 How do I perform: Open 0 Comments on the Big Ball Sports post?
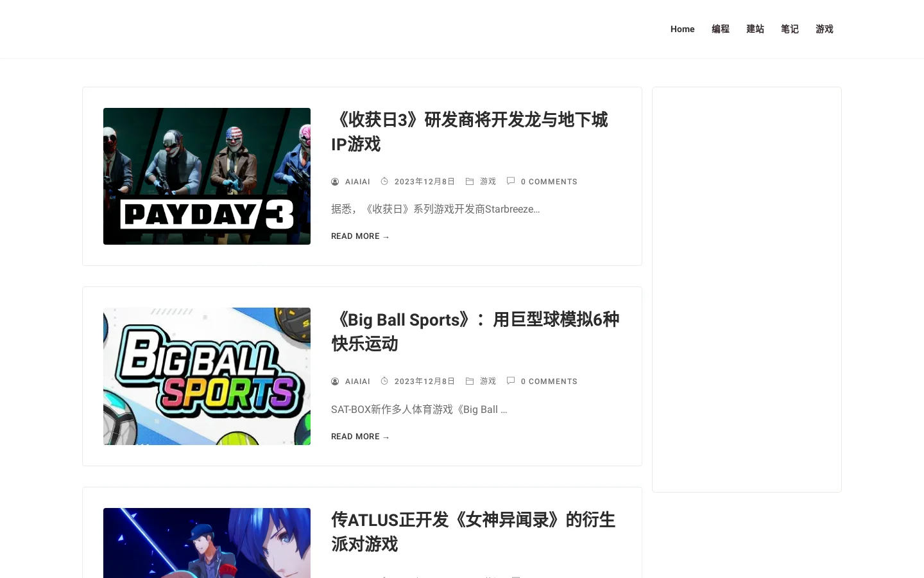549,381
